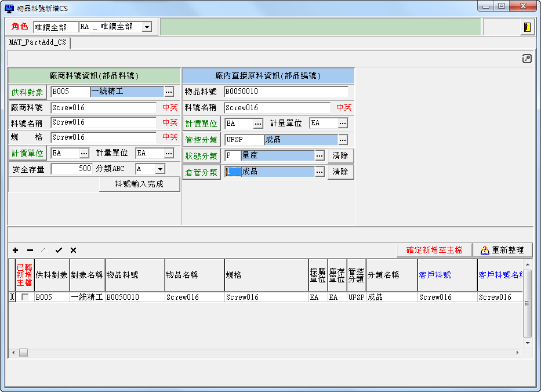Click the X icon to cancel edit
541x392 pixels.
click(73, 250)
